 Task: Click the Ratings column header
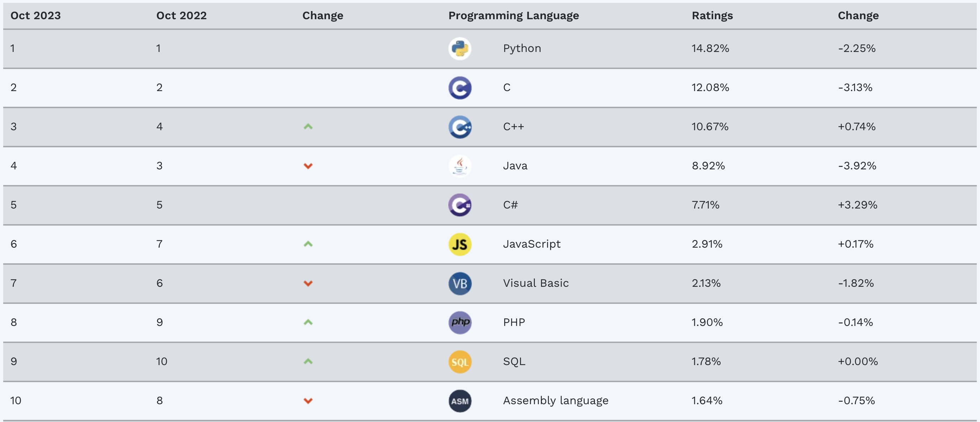click(712, 16)
